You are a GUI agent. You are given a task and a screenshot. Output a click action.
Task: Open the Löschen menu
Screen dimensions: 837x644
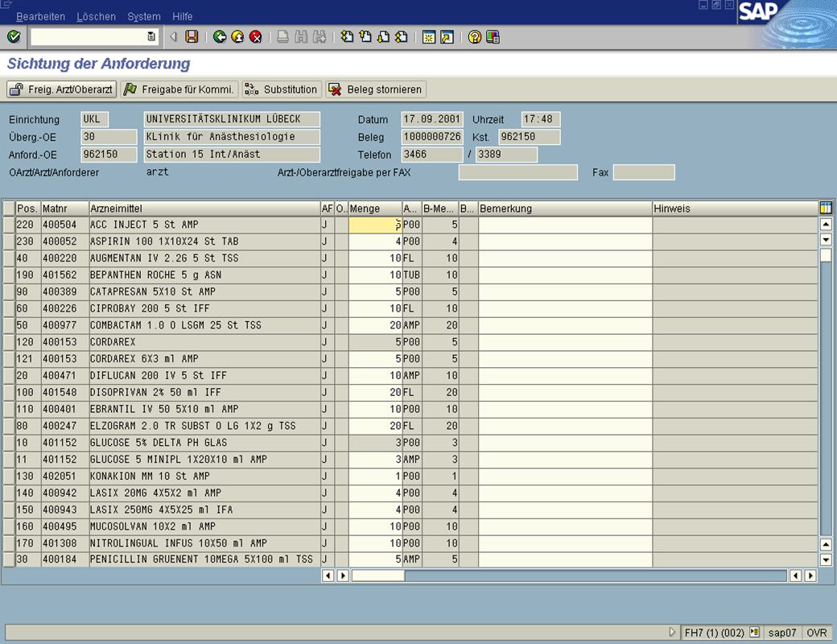(x=96, y=17)
